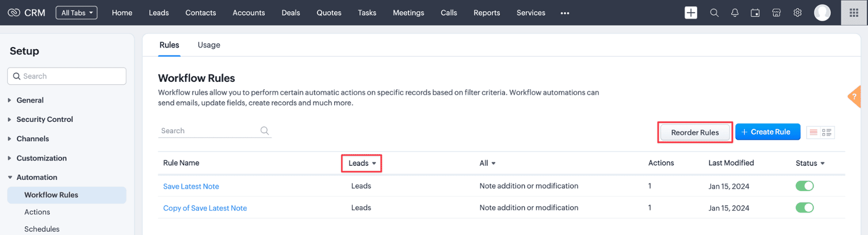Expand the General section

(x=30, y=100)
